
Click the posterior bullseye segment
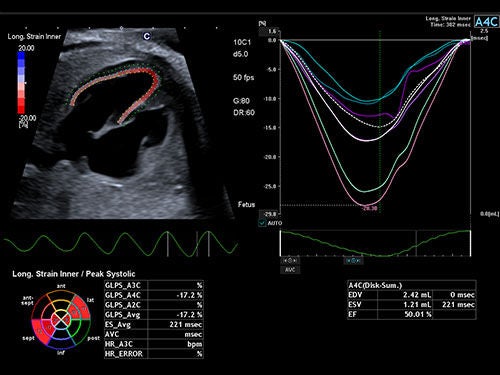[x=84, y=330]
